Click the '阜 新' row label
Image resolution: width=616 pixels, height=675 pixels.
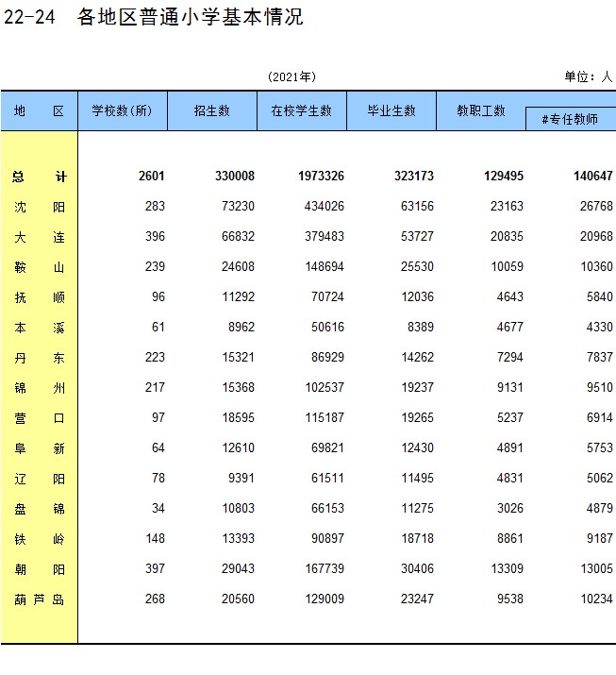pos(39,448)
